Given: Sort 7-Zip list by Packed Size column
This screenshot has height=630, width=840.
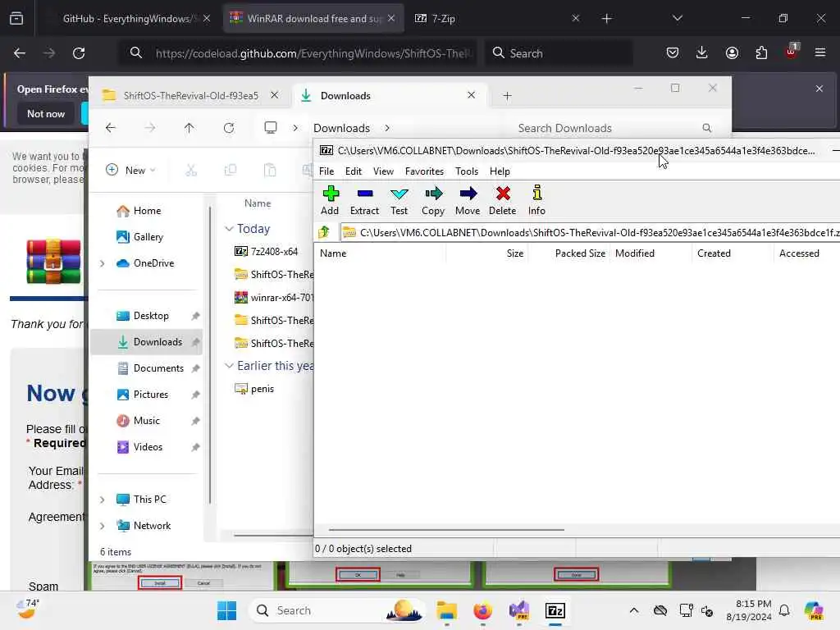Looking at the screenshot, I should [x=569, y=253].
